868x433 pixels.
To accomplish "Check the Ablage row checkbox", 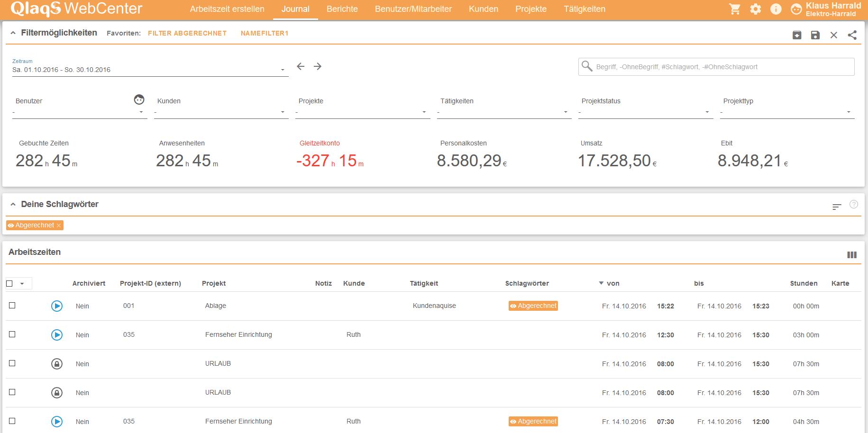I will tap(12, 306).
